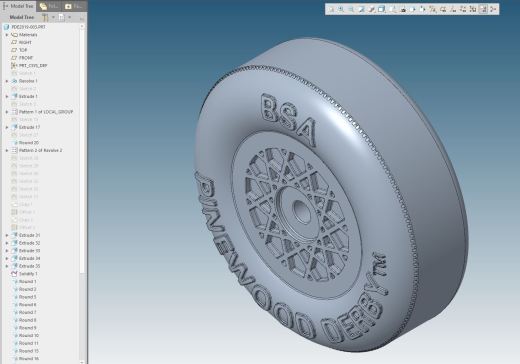Screen dimensions: 520x364
Task: Select the Zoom In tool
Action: click(341, 9)
